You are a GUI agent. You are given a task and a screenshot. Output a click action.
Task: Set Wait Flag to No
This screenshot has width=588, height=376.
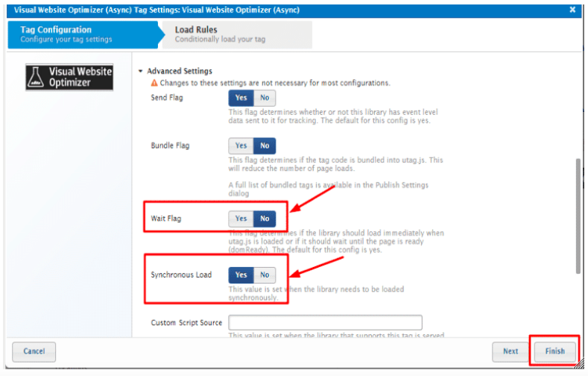point(265,219)
